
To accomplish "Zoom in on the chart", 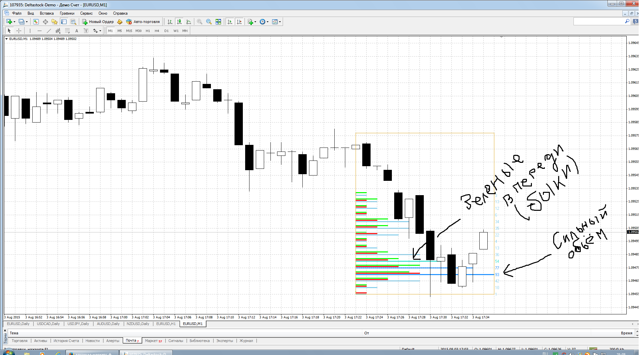I will pos(200,22).
